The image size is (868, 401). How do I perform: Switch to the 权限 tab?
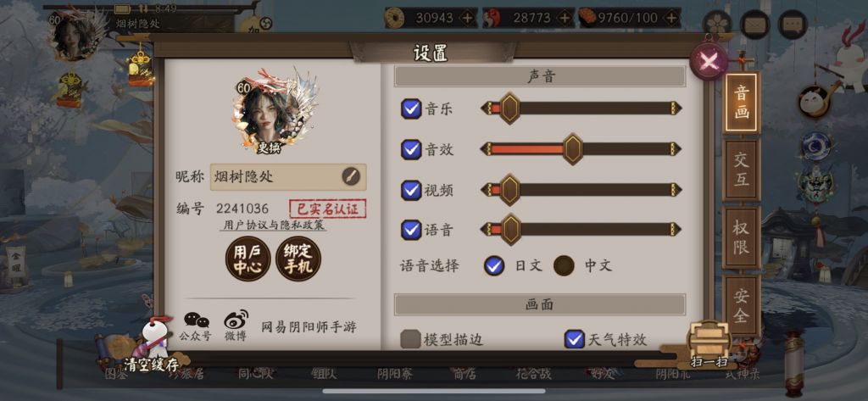741,237
